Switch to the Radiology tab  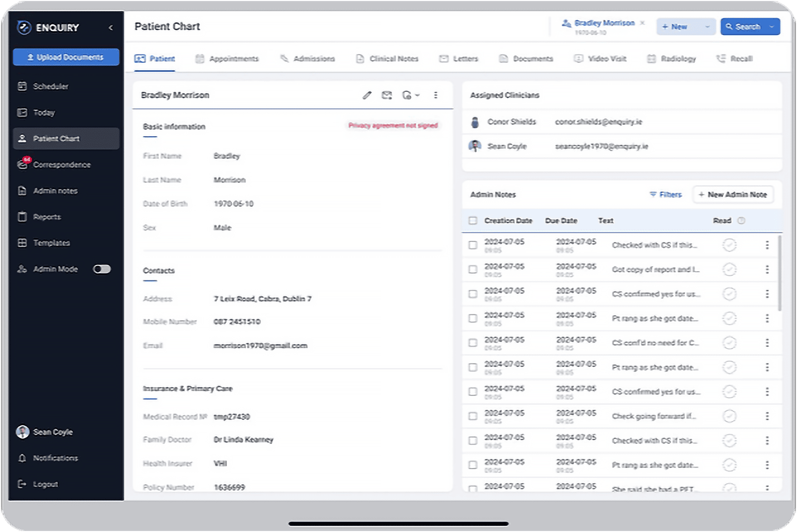pyautogui.click(x=672, y=59)
